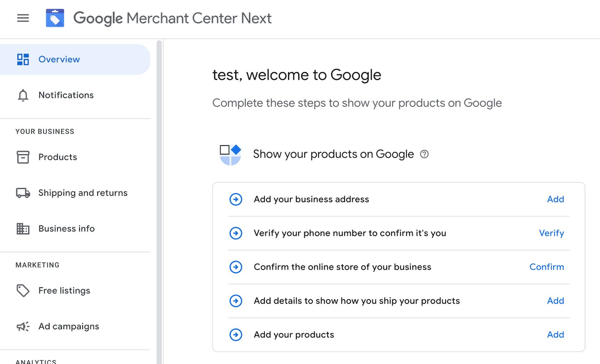The width and height of the screenshot is (600, 364).
Task: Click Add link for business address
Action: [x=555, y=199]
